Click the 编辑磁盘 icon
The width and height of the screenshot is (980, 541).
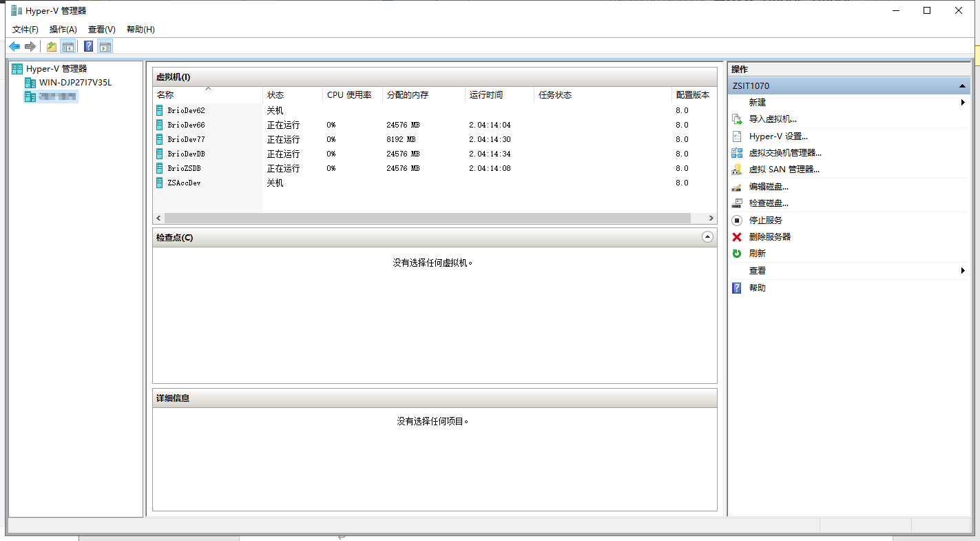pos(737,187)
